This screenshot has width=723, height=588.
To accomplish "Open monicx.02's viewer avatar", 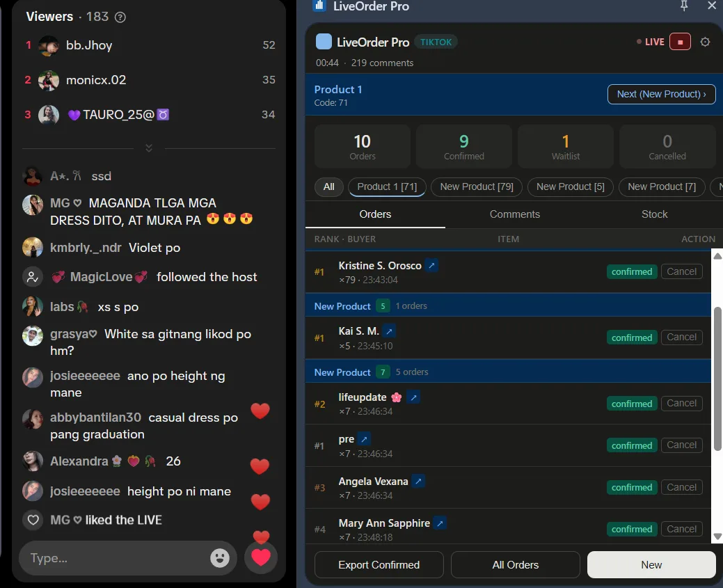I will pyautogui.click(x=49, y=80).
